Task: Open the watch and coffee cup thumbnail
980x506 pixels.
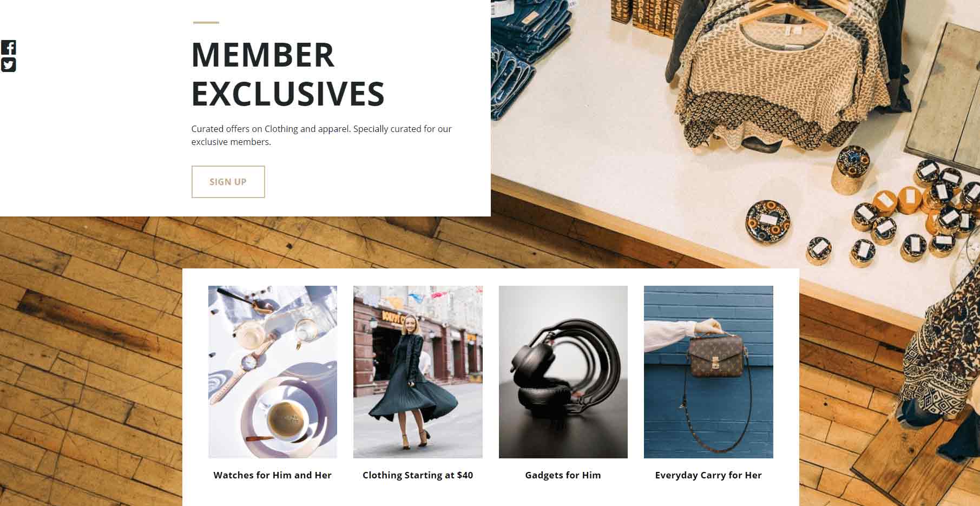Action: point(273,372)
